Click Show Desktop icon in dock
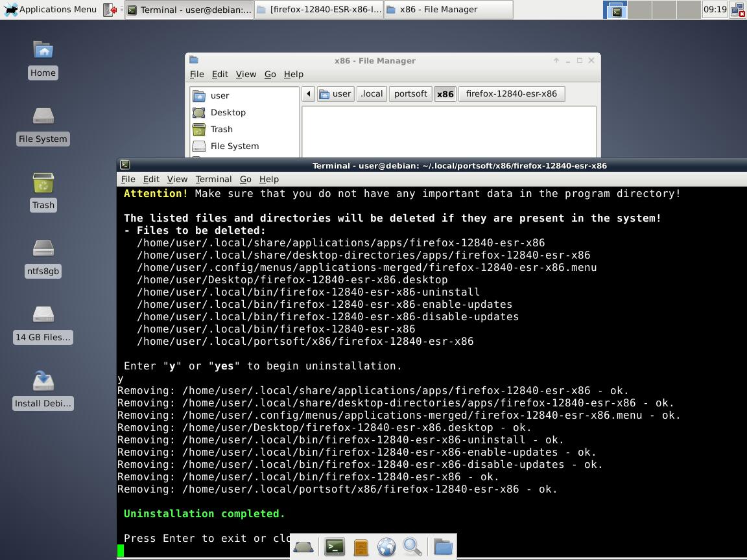This screenshot has width=747, height=560. (x=303, y=547)
